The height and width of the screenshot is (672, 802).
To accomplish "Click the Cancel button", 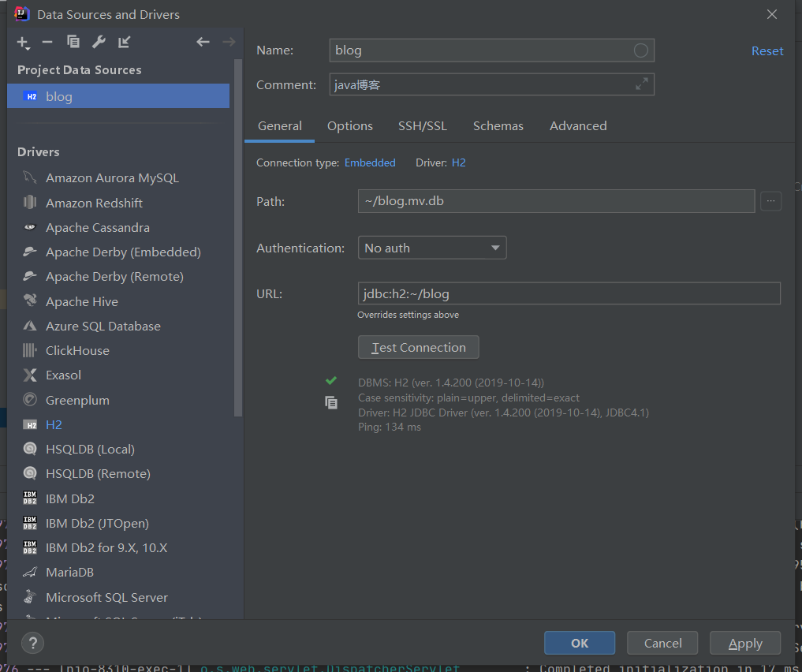I will click(662, 643).
